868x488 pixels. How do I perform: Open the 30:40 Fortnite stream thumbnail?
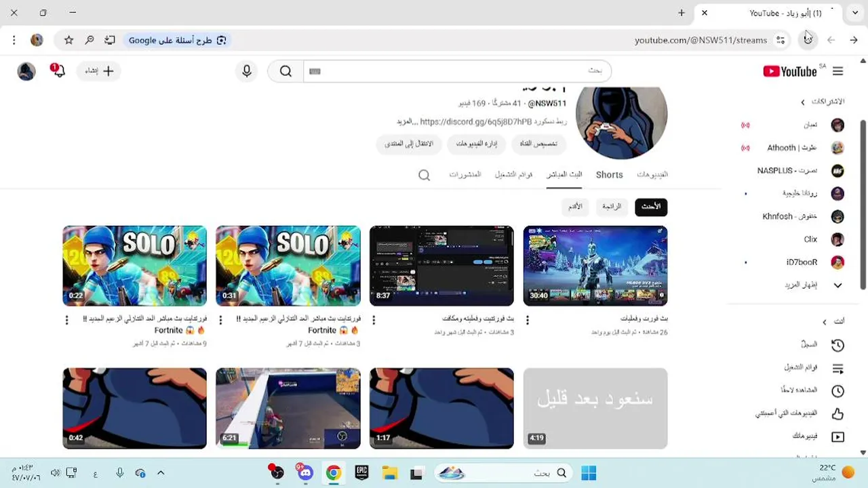595,266
